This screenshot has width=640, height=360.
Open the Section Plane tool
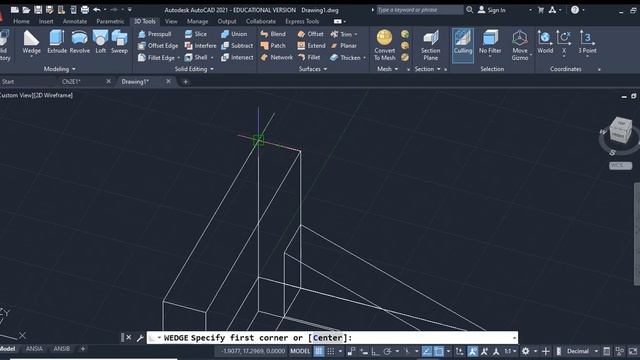[431, 45]
